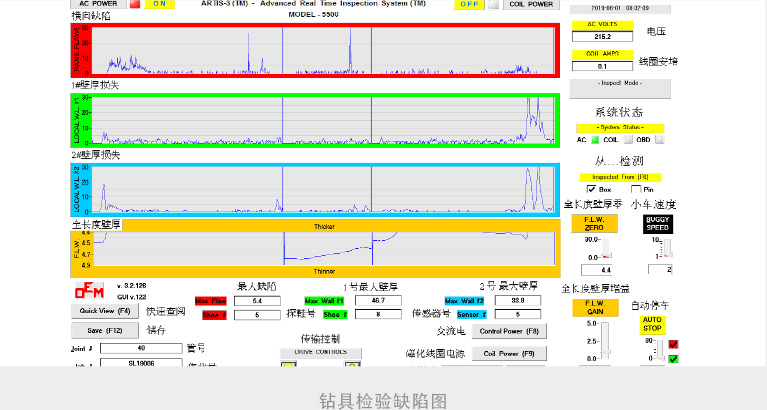767x410 pixels.
Task: Enable the Box checkbox
Action: point(591,188)
